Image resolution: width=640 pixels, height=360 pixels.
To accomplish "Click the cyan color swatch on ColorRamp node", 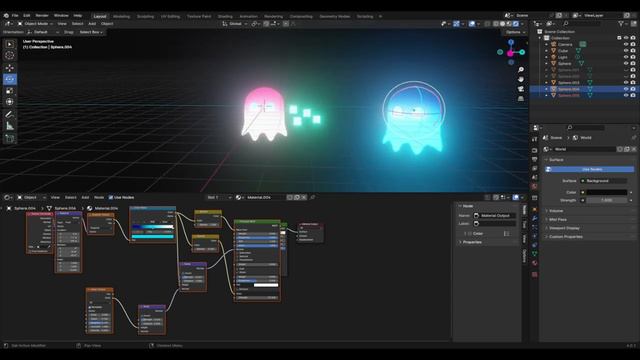I will pos(153,236).
